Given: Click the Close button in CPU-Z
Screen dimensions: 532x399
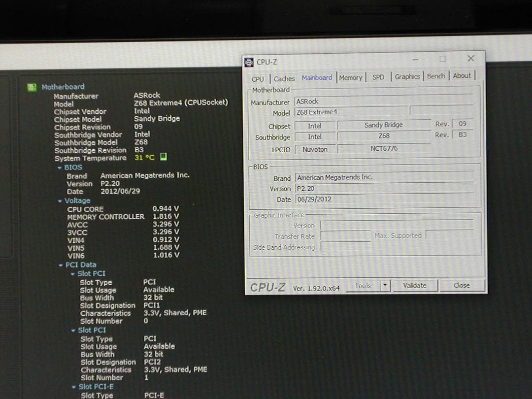Looking at the screenshot, I should coord(462,285).
